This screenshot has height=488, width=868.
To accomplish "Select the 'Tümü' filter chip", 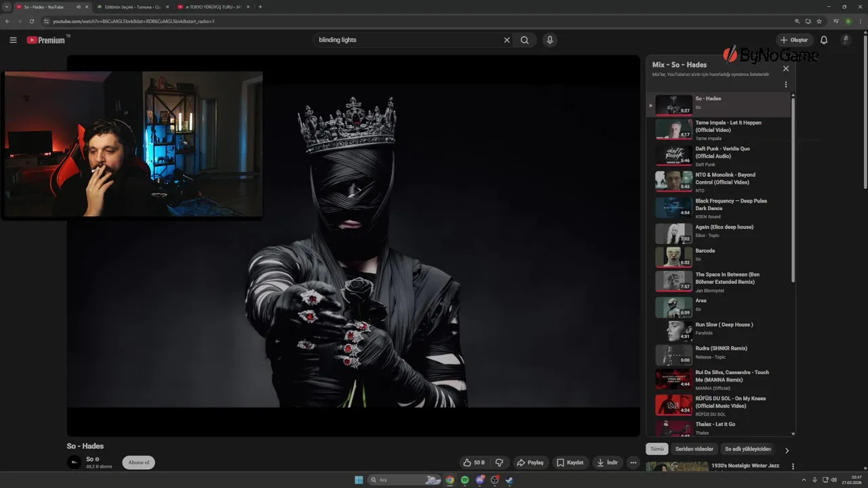I will pyautogui.click(x=657, y=449).
